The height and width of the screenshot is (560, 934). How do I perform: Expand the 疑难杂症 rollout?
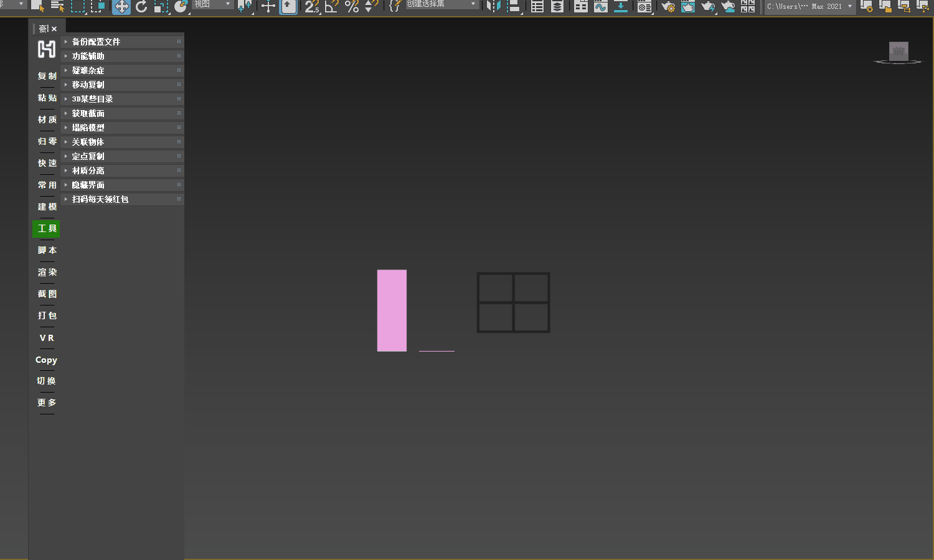pyautogui.click(x=123, y=70)
